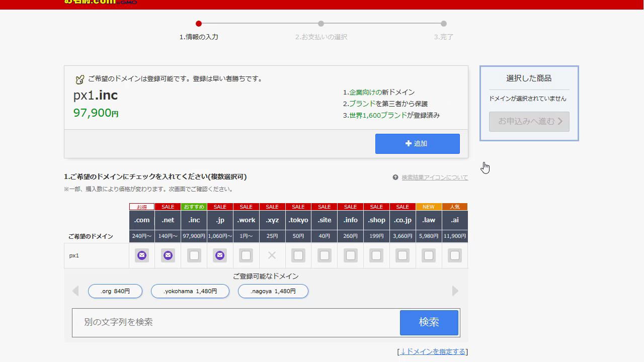Screen dimensions: 644x362
Task: Click the 検索 search button
Action: [429, 322]
